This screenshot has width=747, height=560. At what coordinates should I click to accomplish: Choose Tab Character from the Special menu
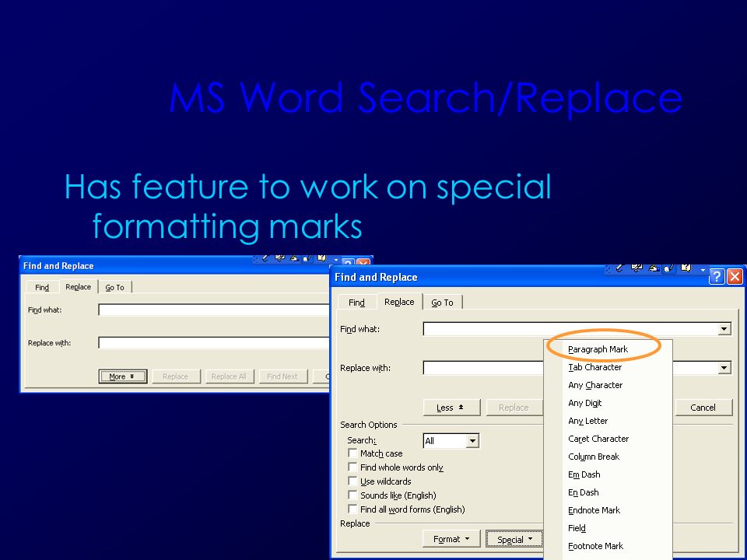click(594, 367)
